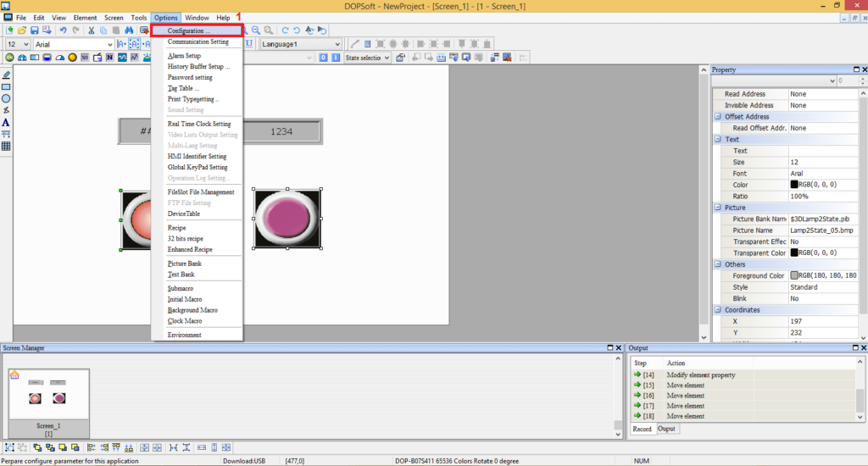
Task: Click the home icon on Screen_1 thumbnail
Action: [x=14, y=374]
